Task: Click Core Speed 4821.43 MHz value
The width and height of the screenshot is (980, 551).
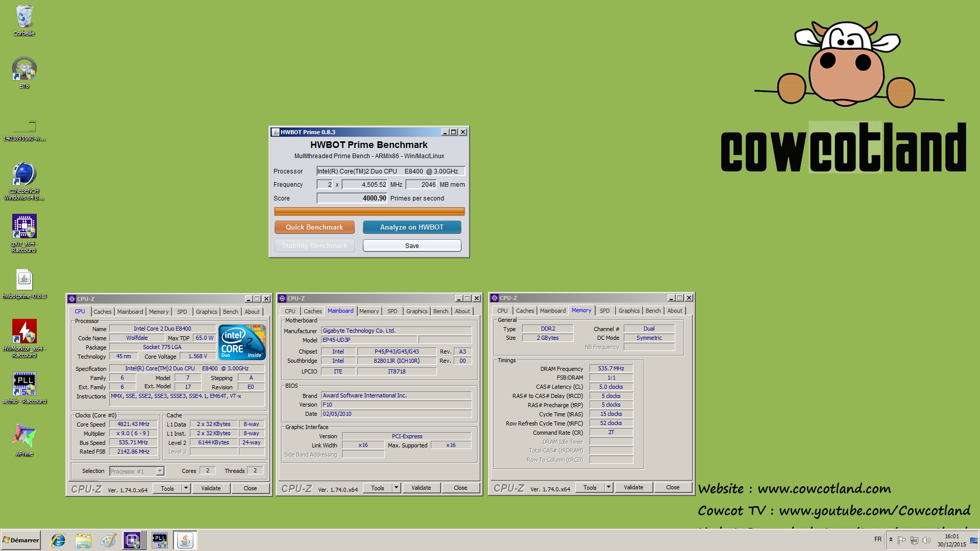Action: pos(134,424)
